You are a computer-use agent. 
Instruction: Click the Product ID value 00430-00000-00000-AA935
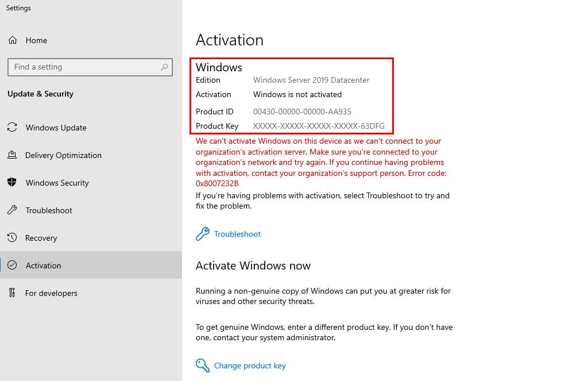click(302, 111)
